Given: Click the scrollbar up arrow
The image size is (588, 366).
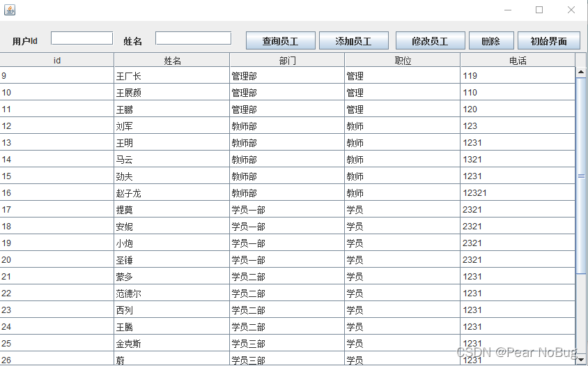Looking at the screenshot, I should click(581, 72).
